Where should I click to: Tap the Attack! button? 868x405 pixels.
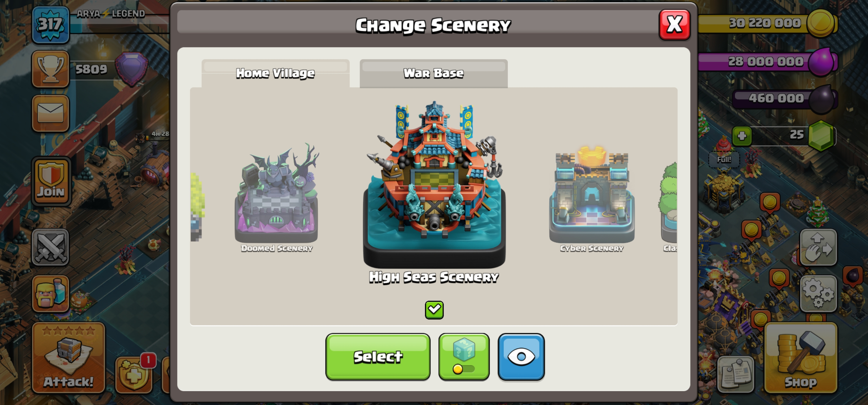[x=68, y=358]
